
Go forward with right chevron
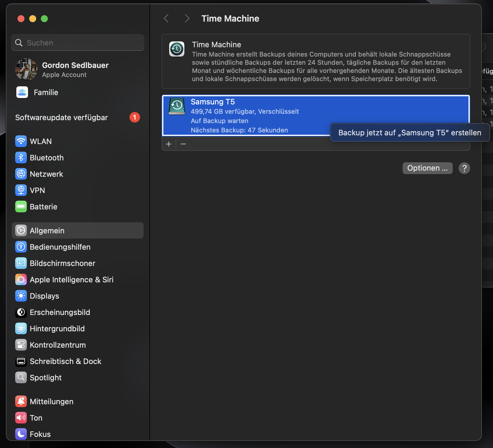(187, 19)
